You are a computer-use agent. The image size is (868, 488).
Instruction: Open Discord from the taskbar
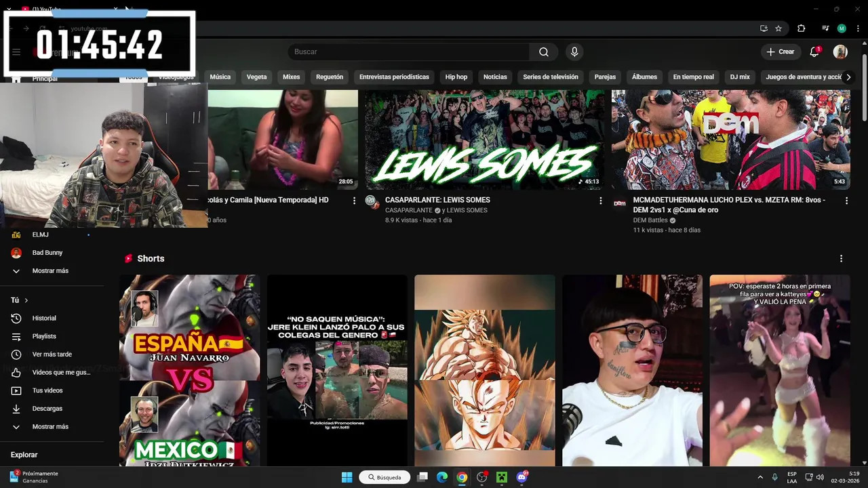click(x=521, y=477)
